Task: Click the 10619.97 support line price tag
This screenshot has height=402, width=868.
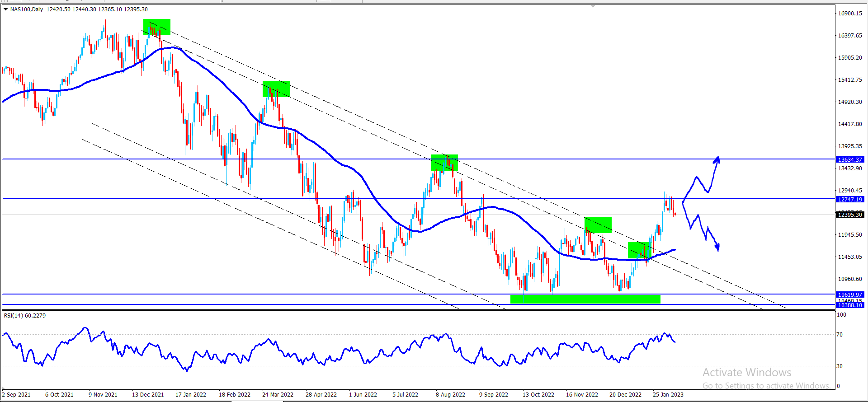Action: tap(850, 294)
